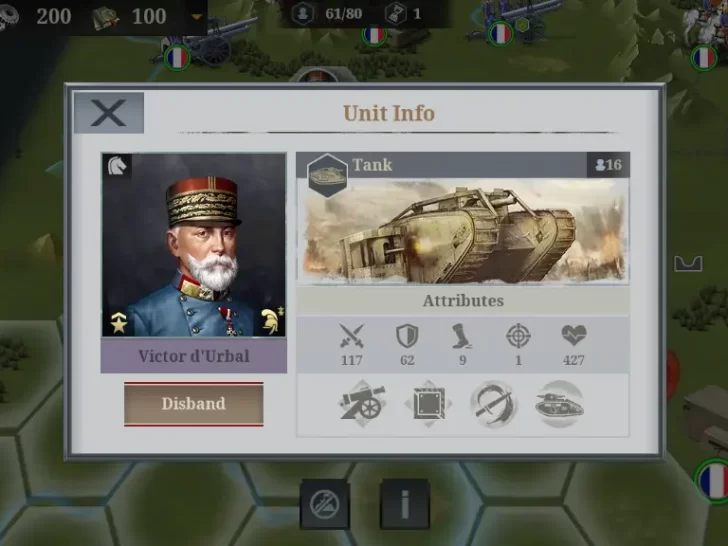Viewport: 728px width, 546px height.
Task: Select the armor plate skill icon
Action: click(428, 403)
